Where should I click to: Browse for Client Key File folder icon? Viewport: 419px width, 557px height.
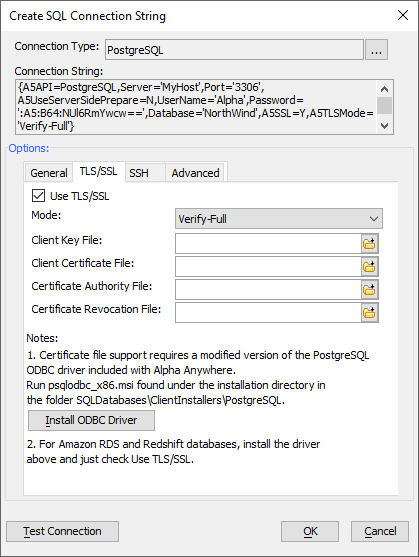point(370,244)
